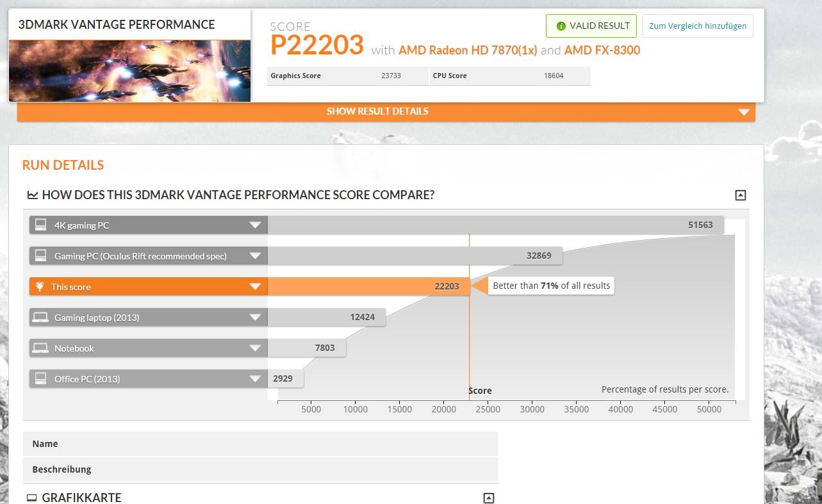Click the Gaming PC Oculus Rift monitor icon

tap(40, 256)
